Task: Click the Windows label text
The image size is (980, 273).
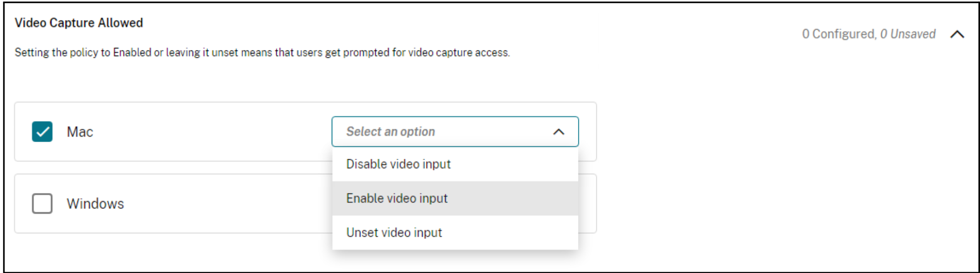Action: point(95,204)
